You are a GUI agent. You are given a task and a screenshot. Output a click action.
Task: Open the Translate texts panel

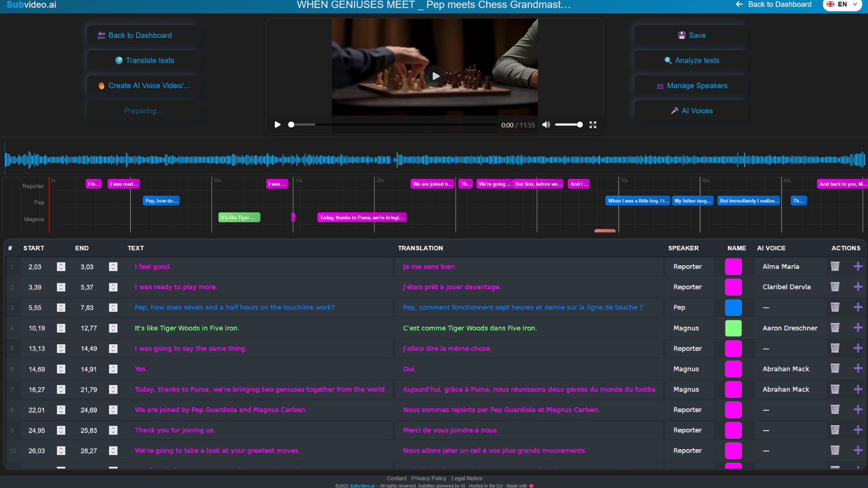(x=143, y=60)
